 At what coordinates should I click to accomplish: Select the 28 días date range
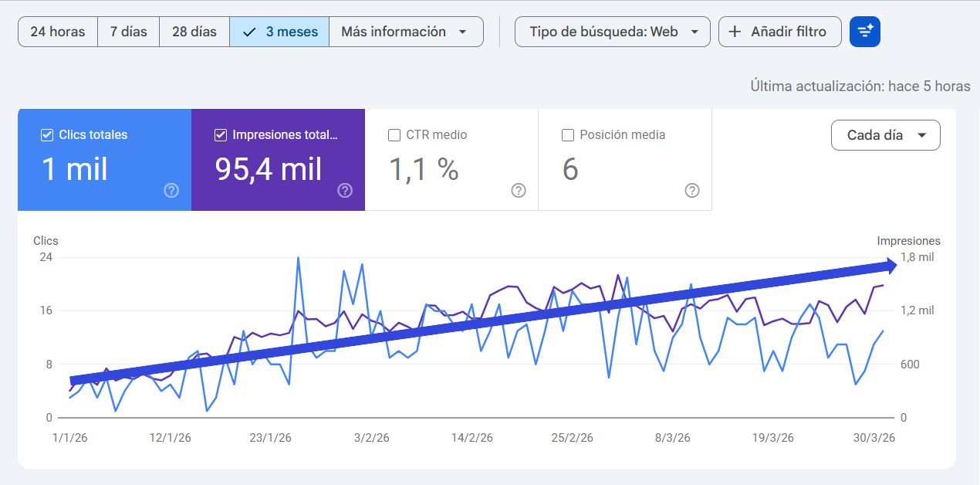(194, 32)
